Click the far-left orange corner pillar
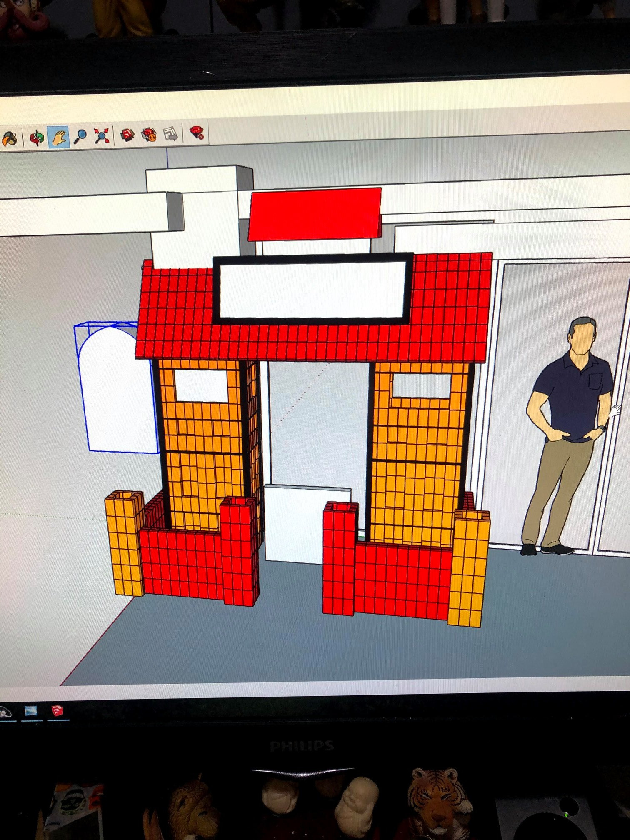Viewport: 630px width, 840px height. [124, 543]
